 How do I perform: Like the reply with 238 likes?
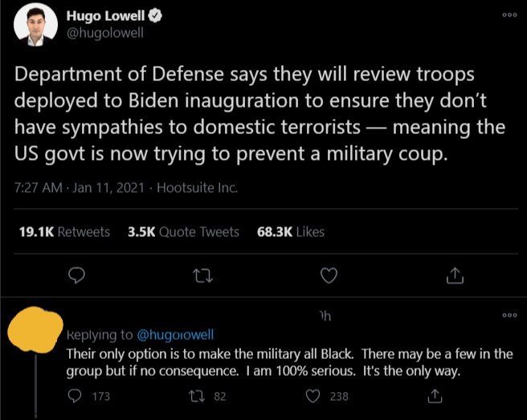click(x=316, y=396)
